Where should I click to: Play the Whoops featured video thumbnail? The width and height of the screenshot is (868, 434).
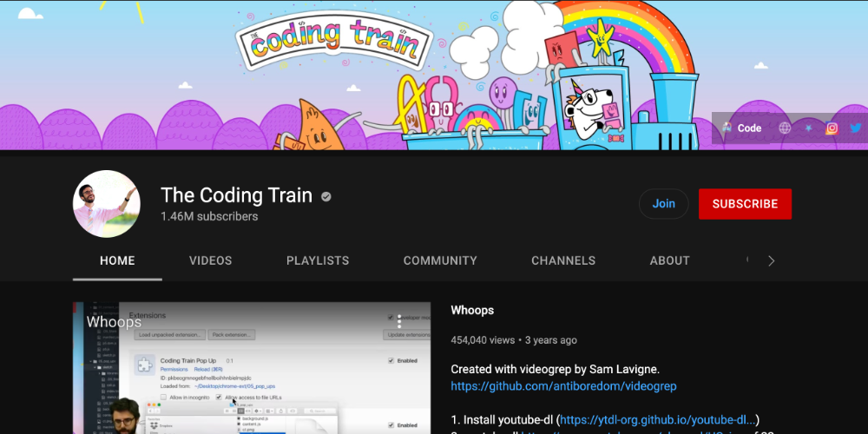[x=252, y=368]
